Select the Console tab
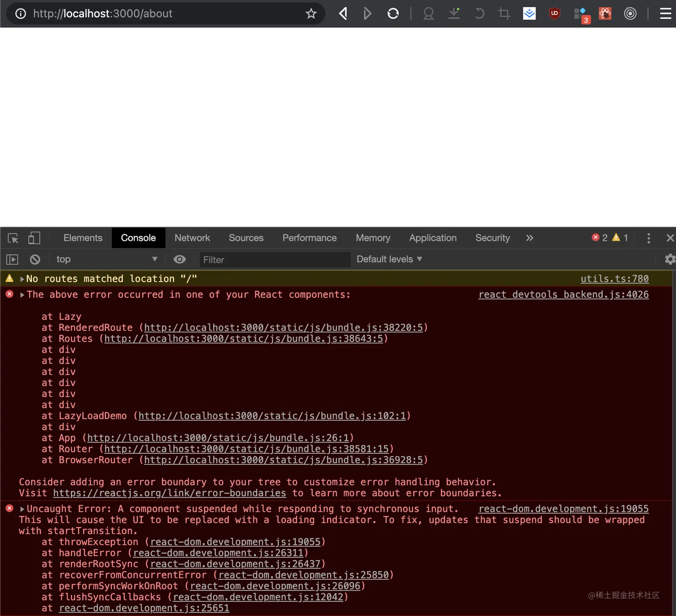 click(138, 238)
